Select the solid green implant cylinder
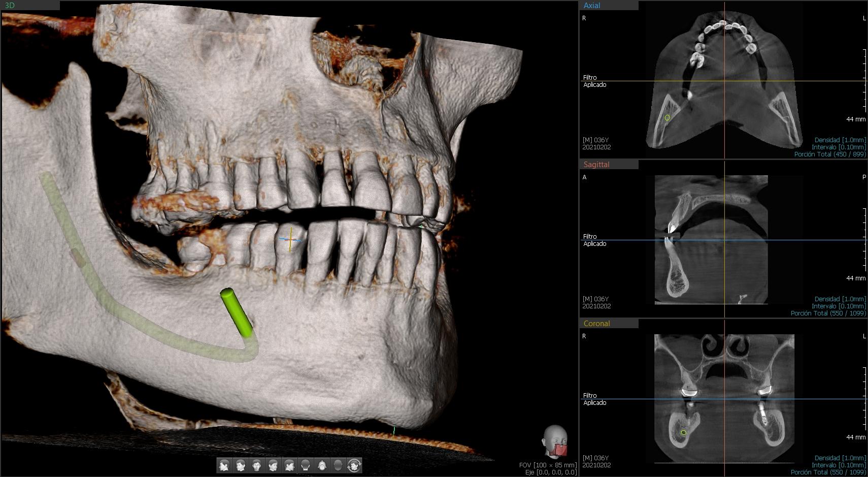The width and height of the screenshot is (868, 477). pyautogui.click(x=236, y=312)
